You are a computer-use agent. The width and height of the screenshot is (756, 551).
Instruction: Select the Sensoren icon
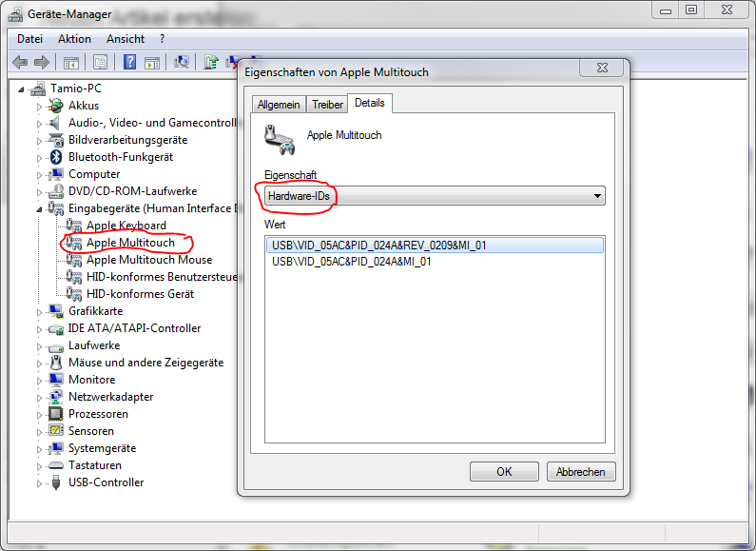point(56,431)
